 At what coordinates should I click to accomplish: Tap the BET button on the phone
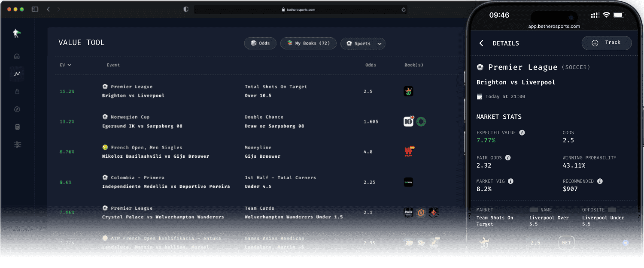(x=566, y=243)
